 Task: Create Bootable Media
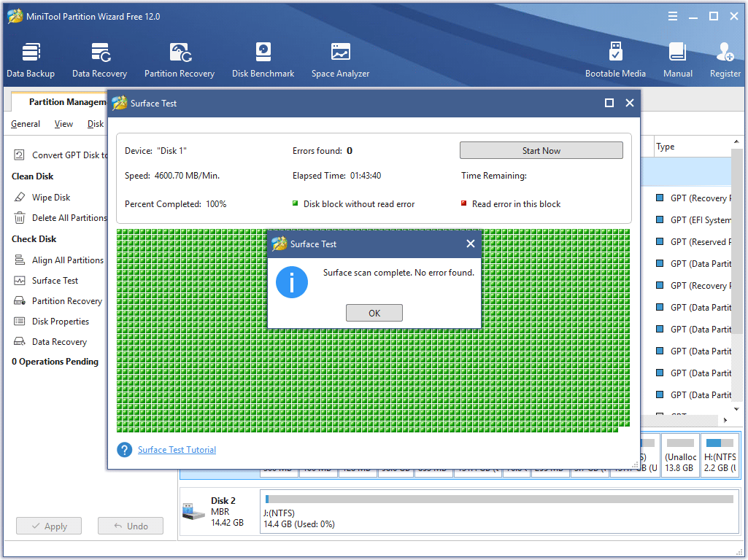click(x=615, y=61)
